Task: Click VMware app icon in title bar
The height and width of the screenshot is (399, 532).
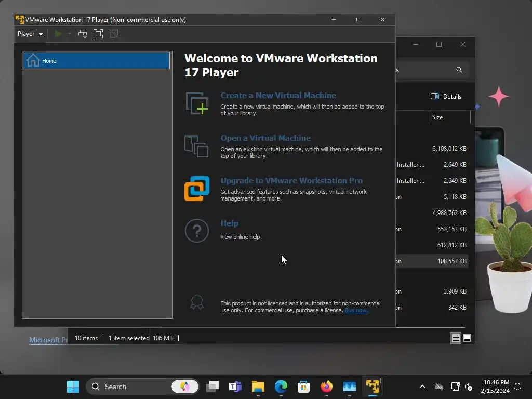Action: 20,20
